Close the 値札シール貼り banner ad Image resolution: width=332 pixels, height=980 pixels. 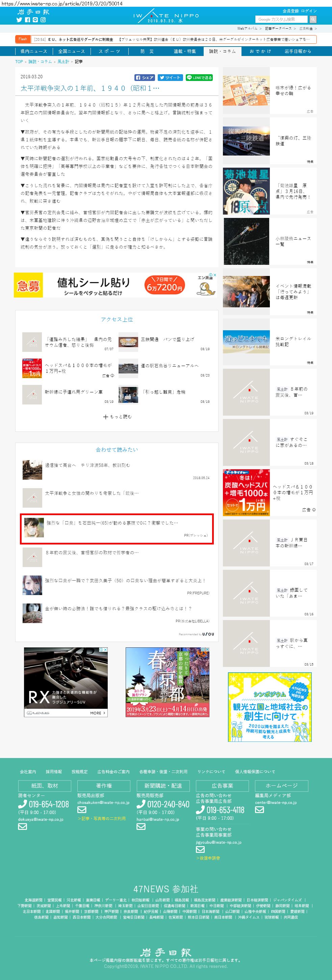point(215,275)
